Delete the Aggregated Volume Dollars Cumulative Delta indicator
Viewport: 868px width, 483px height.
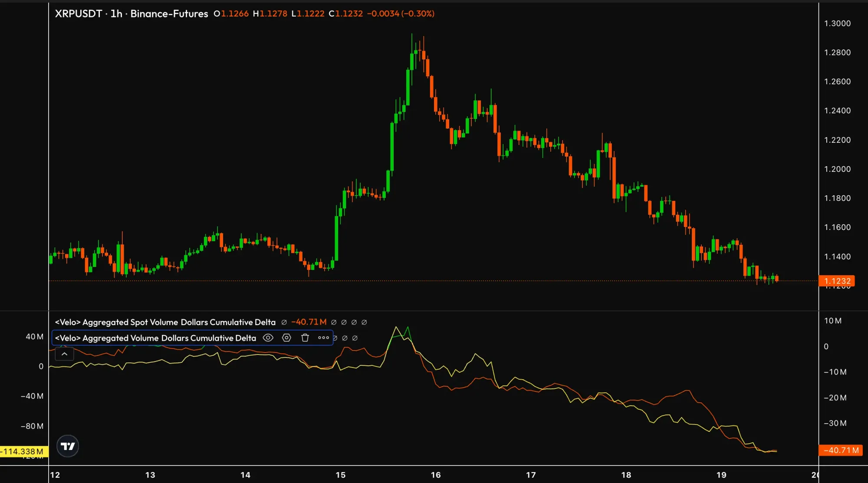pos(305,338)
